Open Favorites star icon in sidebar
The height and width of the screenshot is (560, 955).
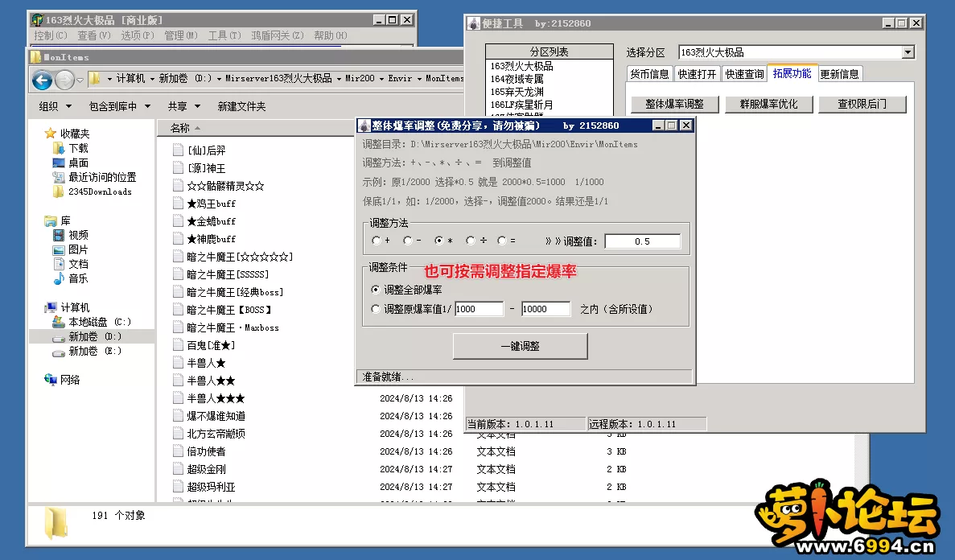pyautogui.click(x=51, y=134)
